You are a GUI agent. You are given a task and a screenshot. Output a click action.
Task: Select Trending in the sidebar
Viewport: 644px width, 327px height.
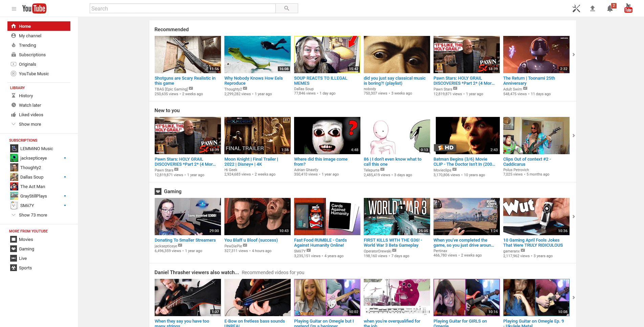click(39, 45)
